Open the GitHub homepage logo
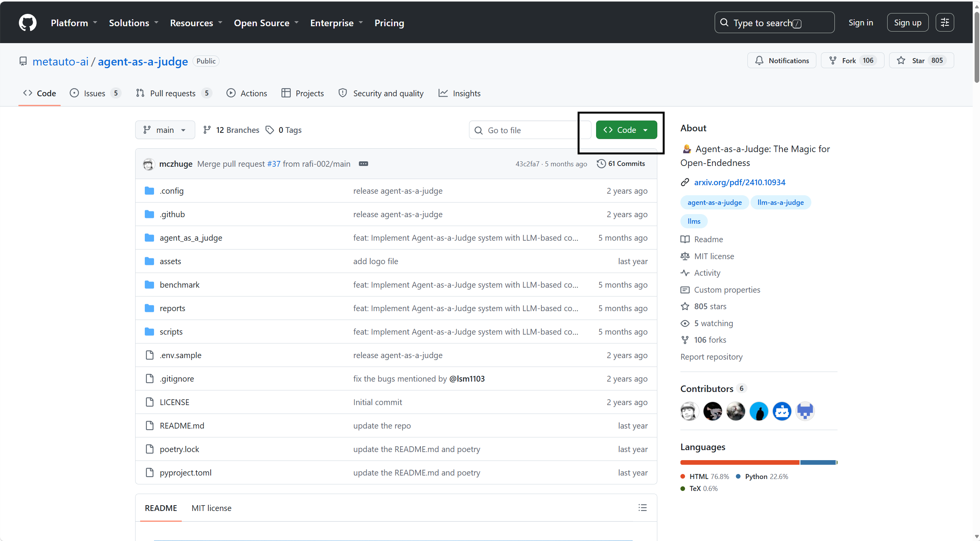 point(28,23)
